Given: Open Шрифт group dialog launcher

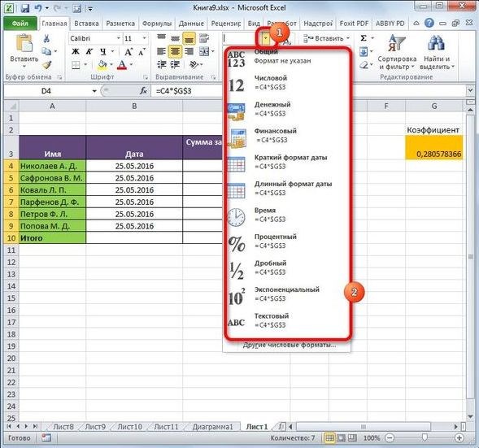Looking at the screenshot, I should (x=146, y=77).
